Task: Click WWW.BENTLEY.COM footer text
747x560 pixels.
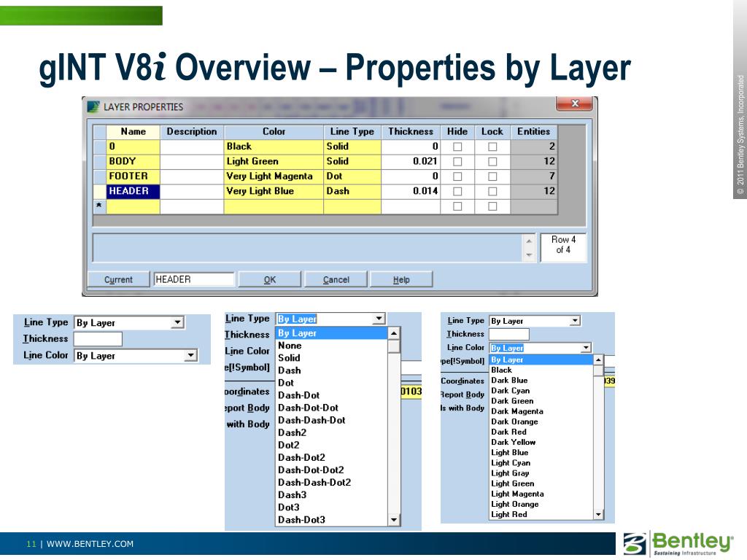Action: pos(90,544)
